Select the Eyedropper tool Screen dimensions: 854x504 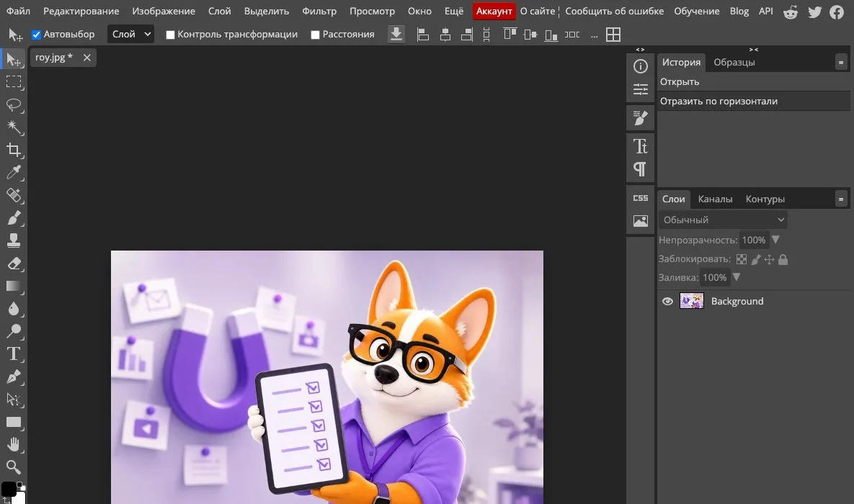(x=14, y=173)
